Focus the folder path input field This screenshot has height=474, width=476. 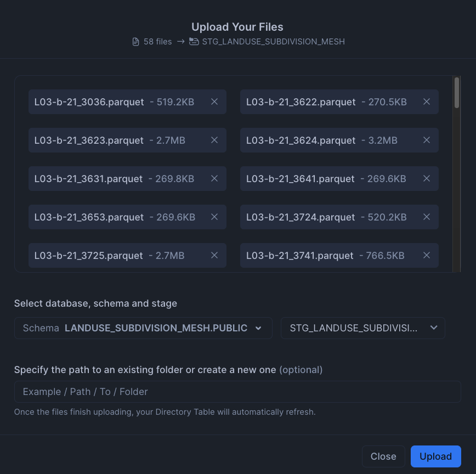[237, 392]
